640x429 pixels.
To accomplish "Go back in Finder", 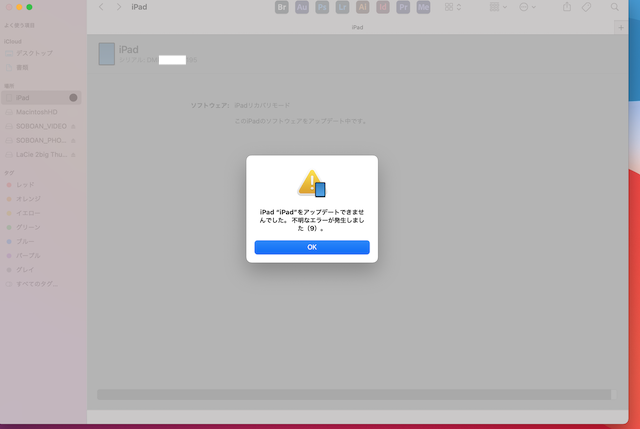I will tap(101, 7).
